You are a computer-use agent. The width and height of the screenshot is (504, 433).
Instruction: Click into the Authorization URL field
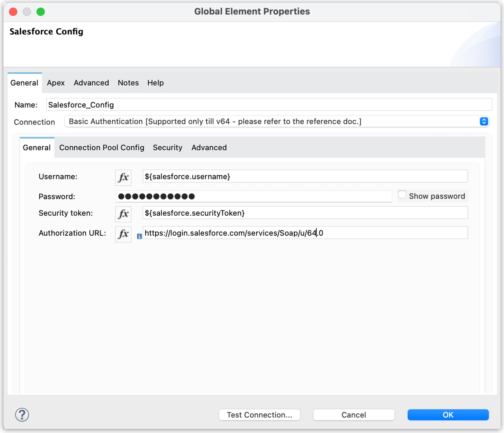[x=305, y=233]
